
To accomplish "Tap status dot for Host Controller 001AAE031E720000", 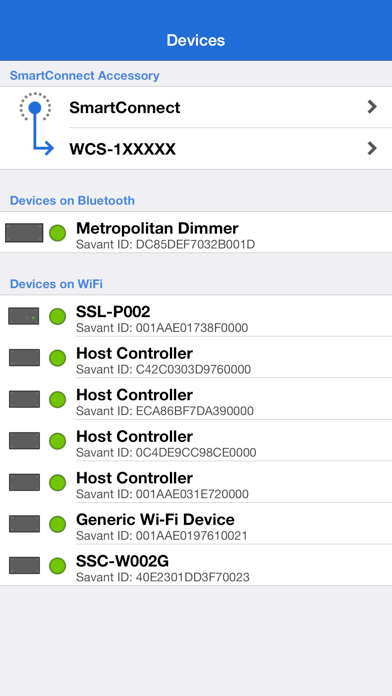I will 57,482.
